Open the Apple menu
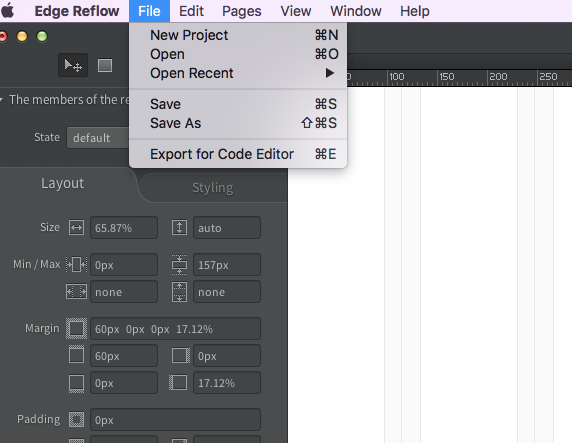Screen dimensions: 572x443 [x=8, y=11]
